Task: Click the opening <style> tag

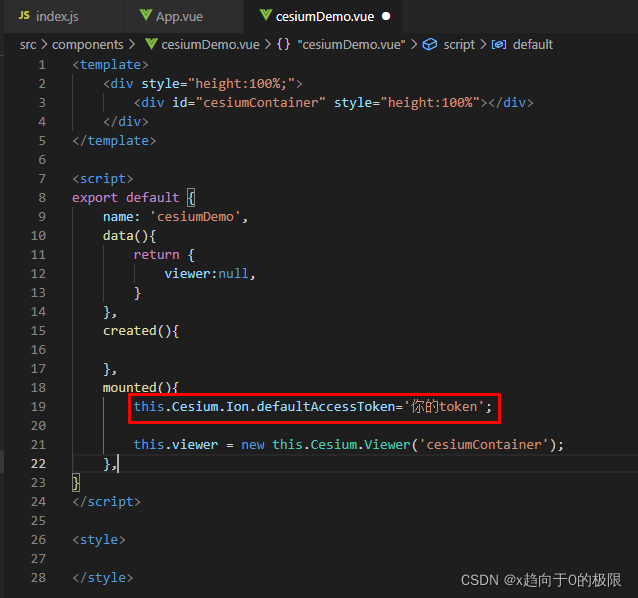Action: pyautogui.click(x=99, y=539)
